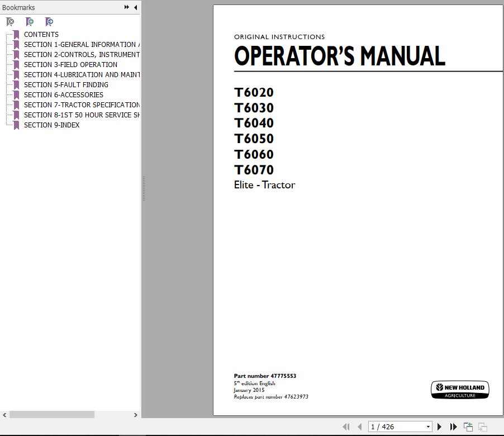This screenshot has height=436, width=504.
Task: Click the T6070 model text
Action: [x=254, y=170]
